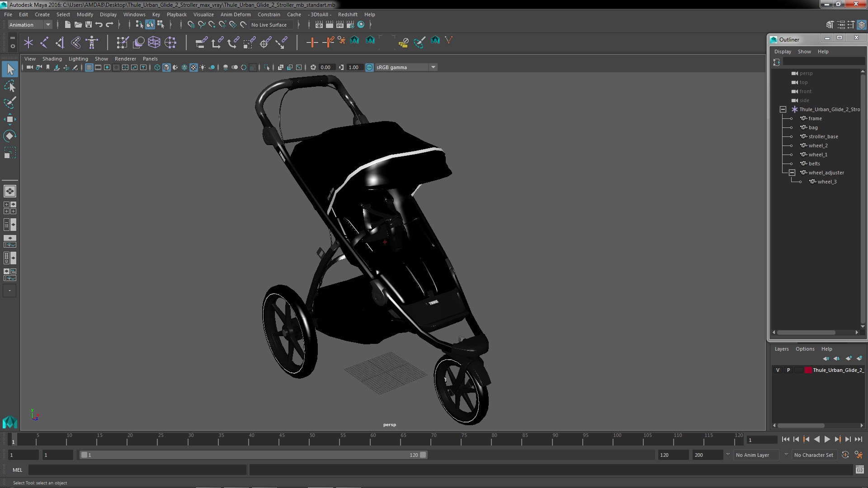This screenshot has height=488, width=868.
Task: Undo using the undo arrow icon
Action: 99,24
